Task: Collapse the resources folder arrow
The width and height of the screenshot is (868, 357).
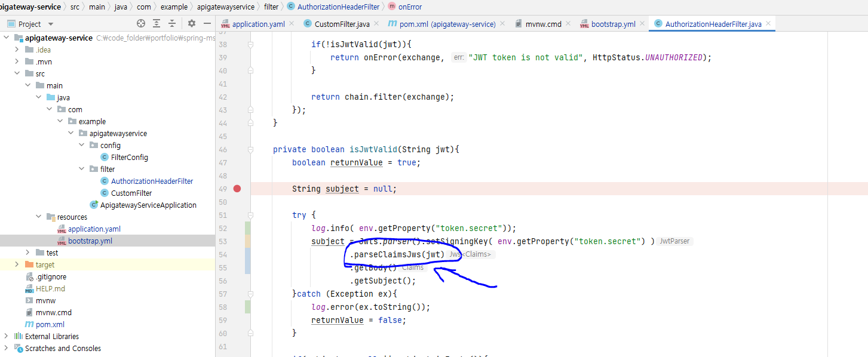Action: (x=39, y=217)
